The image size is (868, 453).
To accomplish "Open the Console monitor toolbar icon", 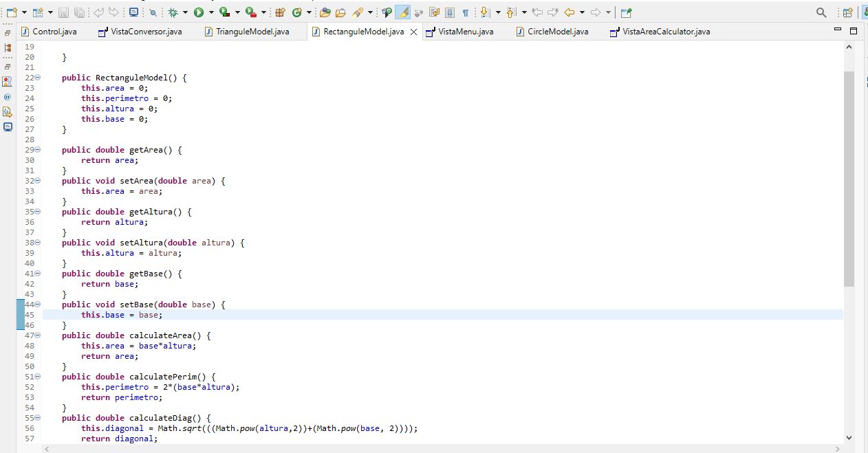I will 133,12.
